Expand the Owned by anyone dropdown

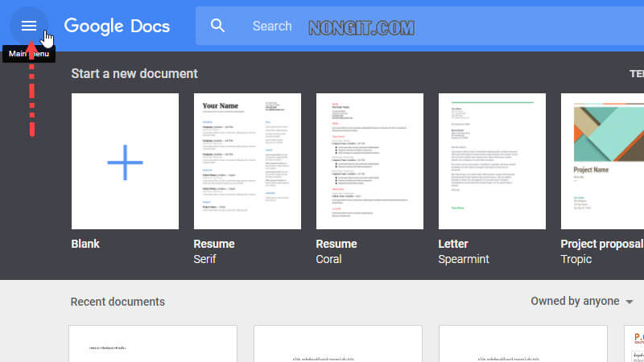tap(582, 301)
